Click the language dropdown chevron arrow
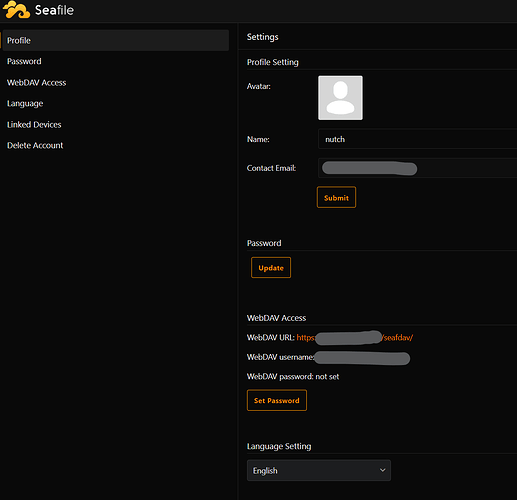The height and width of the screenshot is (500, 517). [x=382, y=470]
